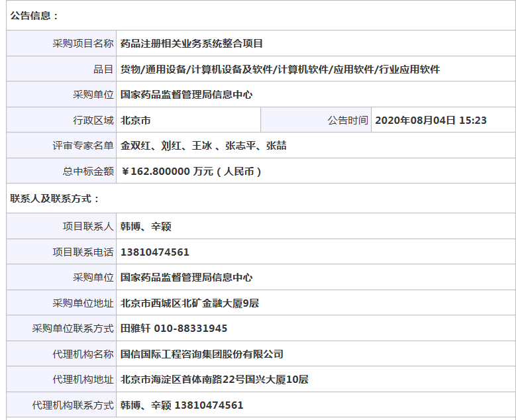Click the 公告信息 section header

click(34, 16)
